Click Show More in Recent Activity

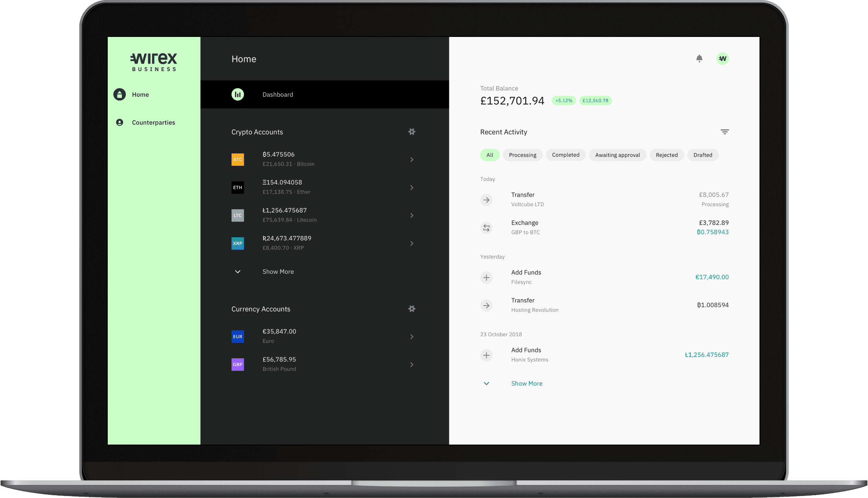[x=526, y=383]
